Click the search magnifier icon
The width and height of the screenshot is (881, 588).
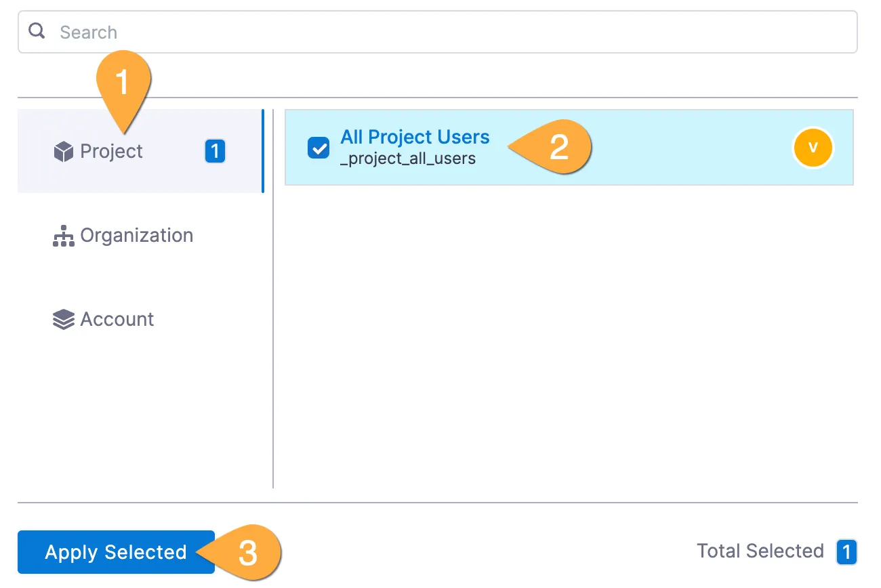37,31
